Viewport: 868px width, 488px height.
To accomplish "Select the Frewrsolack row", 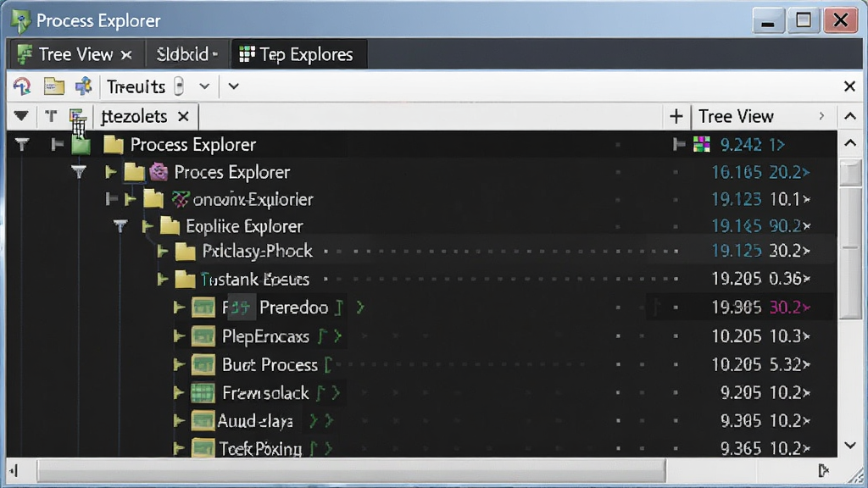I will [422, 393].
